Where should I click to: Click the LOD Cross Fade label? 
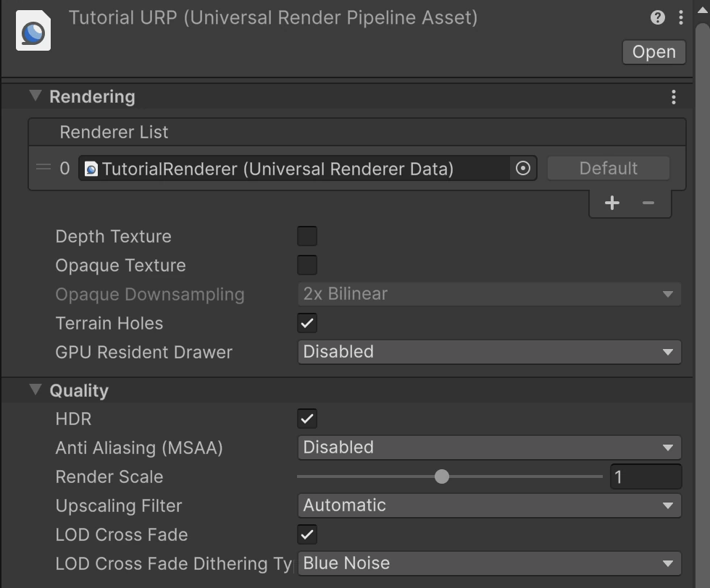[122, 534]
